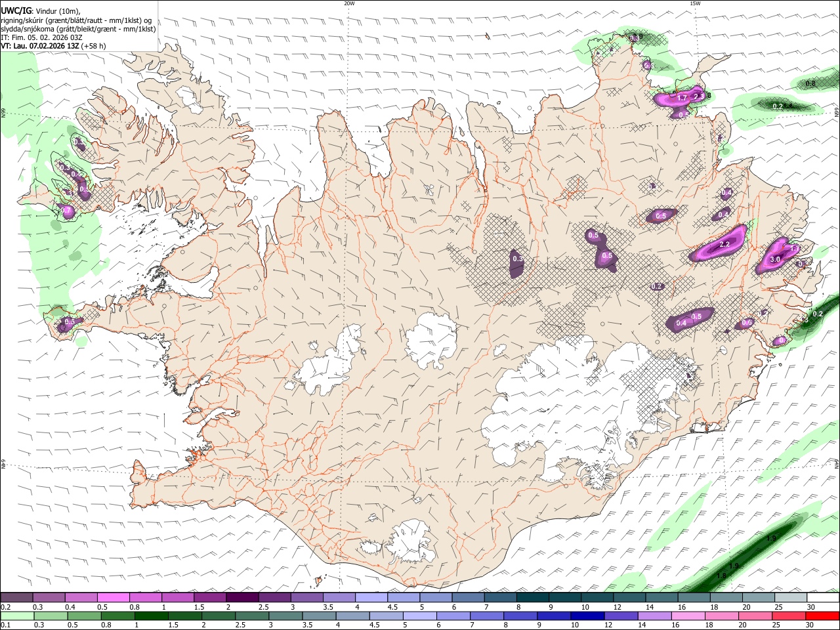
Task: Click the '15W' longitude label at the top
Action: (695, 3)
